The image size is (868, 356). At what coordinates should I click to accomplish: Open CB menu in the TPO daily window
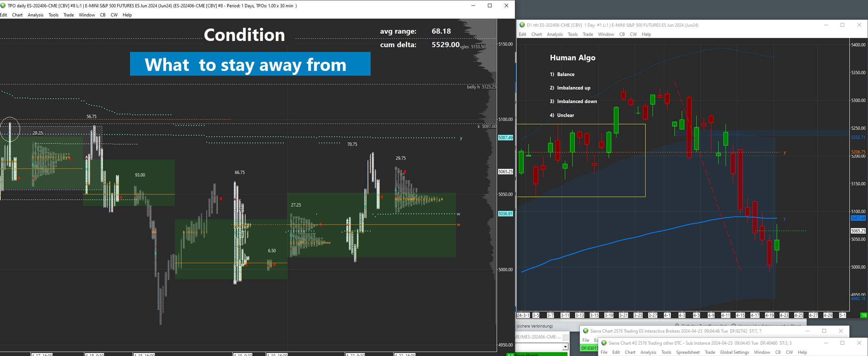click(103, 15)
